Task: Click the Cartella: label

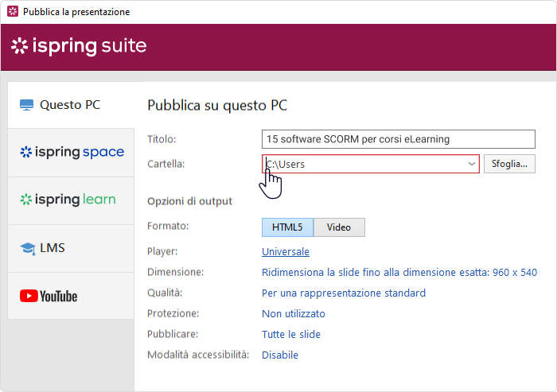Action: [x=166, y=164]
